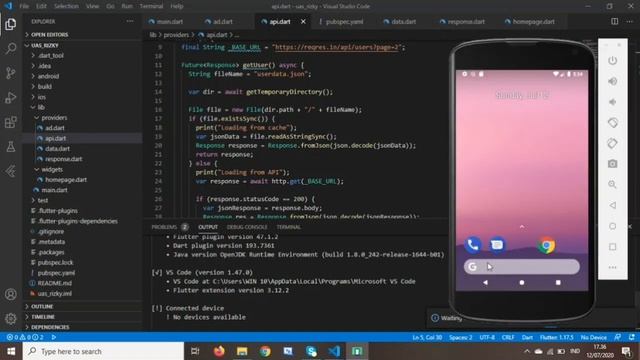
Task: Click the Windows taskbar search box
Action: [x=104, y=351]
